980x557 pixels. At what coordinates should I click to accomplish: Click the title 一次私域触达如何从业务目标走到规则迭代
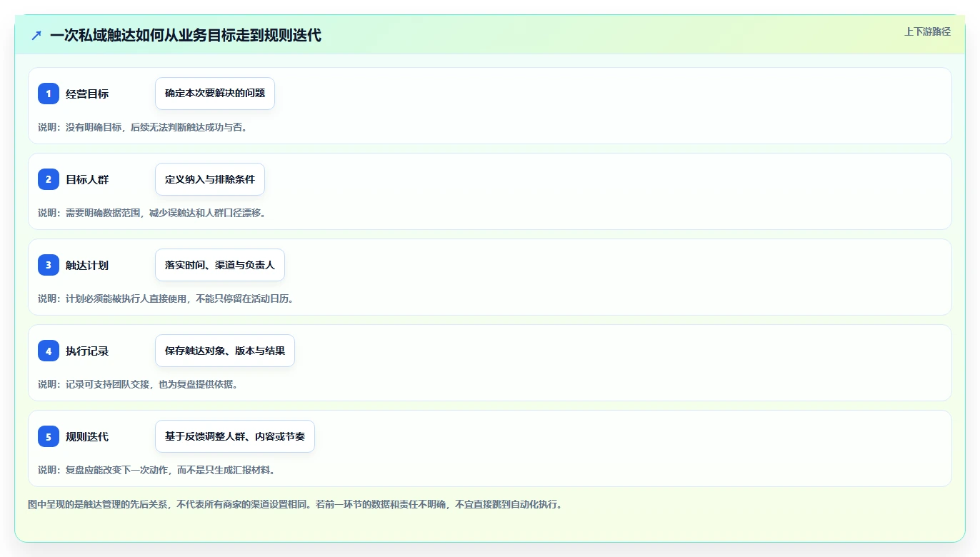(x=186, y=35)
